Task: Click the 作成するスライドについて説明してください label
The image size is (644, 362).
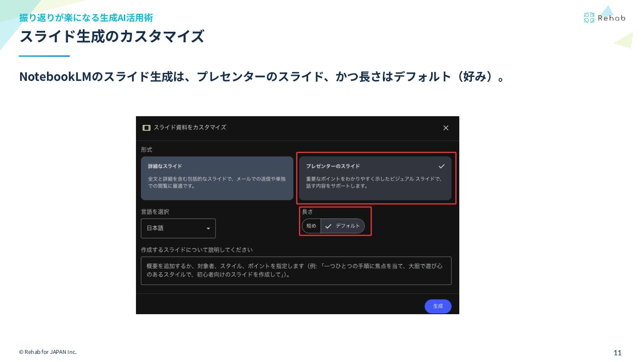Action: [x=197, y=250]
